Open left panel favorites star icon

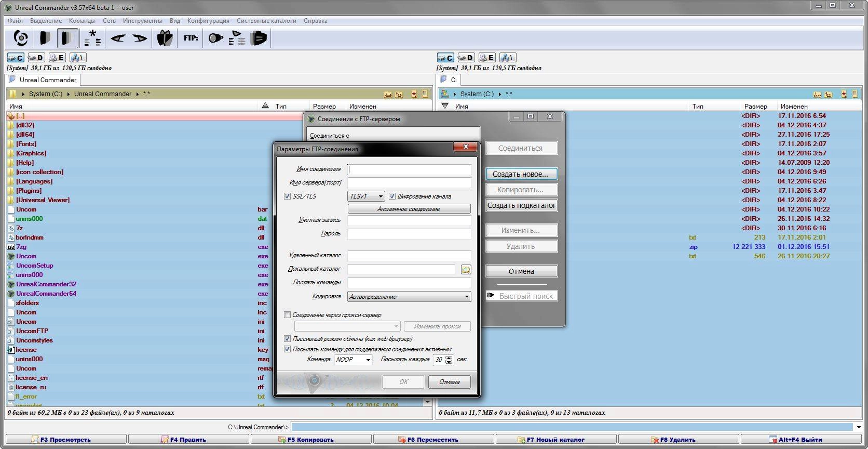pos(414,94)
